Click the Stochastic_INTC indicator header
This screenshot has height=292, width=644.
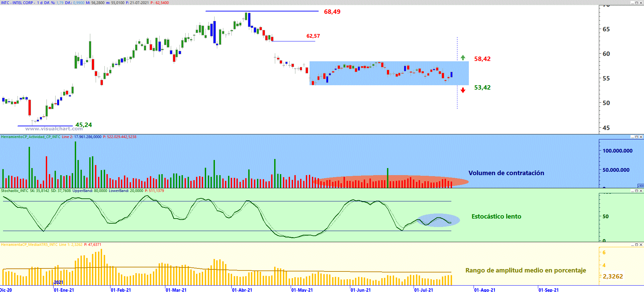15,191
